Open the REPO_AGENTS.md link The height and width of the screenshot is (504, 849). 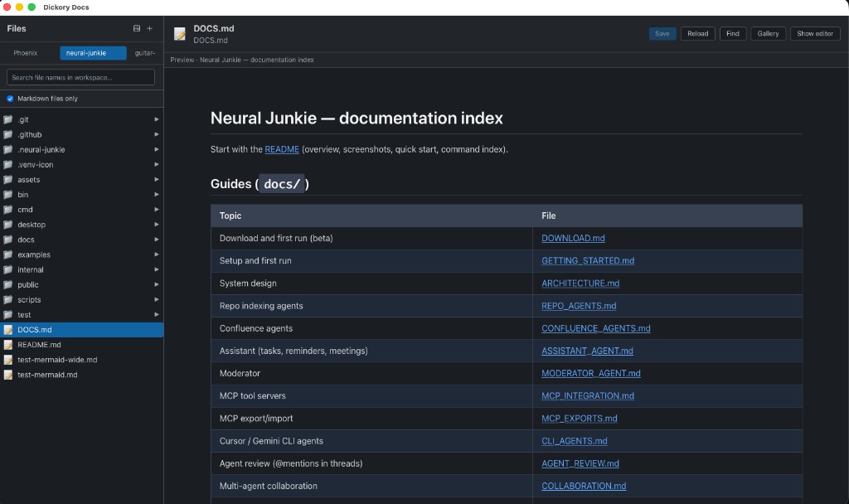click(579, 306)
